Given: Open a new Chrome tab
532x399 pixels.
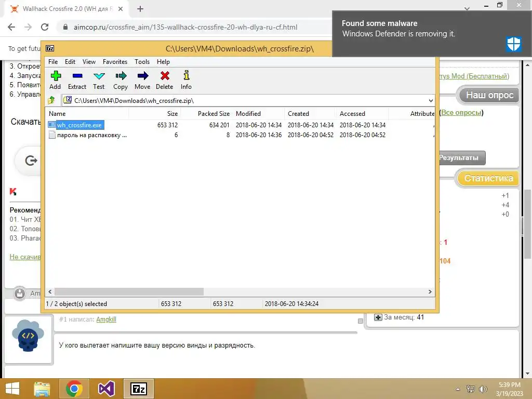Looking at the screenshot, I should [x=140, y=9].
